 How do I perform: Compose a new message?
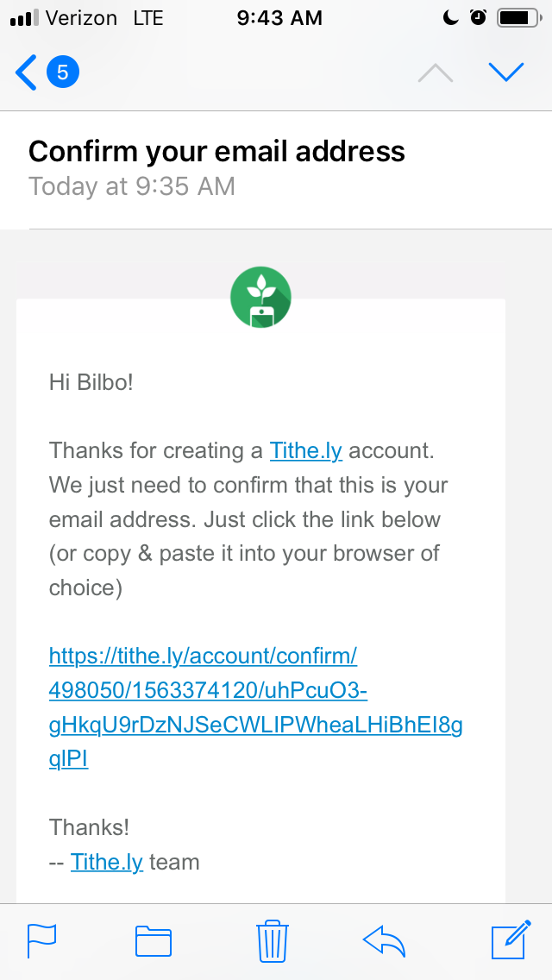pyautogui.click(x=510, y=940)
